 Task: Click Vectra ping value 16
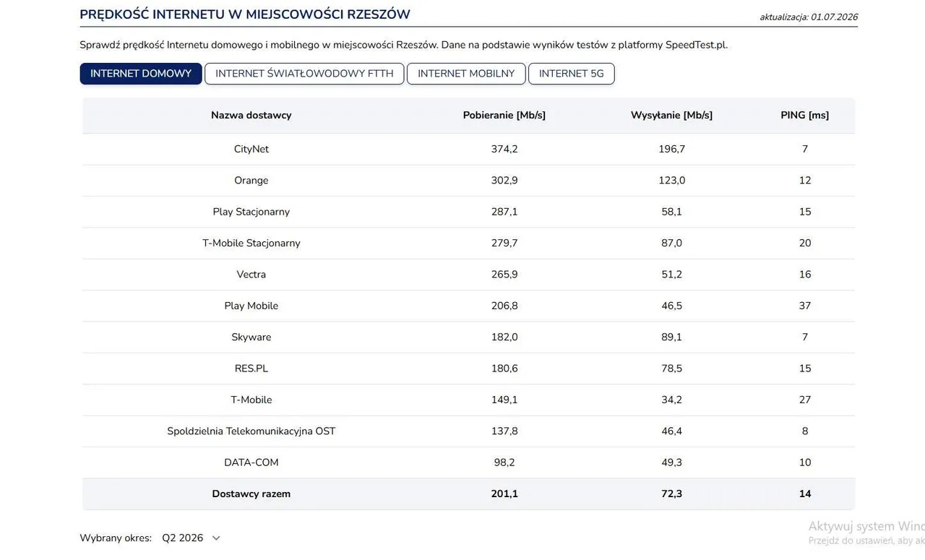click(805, 275)
